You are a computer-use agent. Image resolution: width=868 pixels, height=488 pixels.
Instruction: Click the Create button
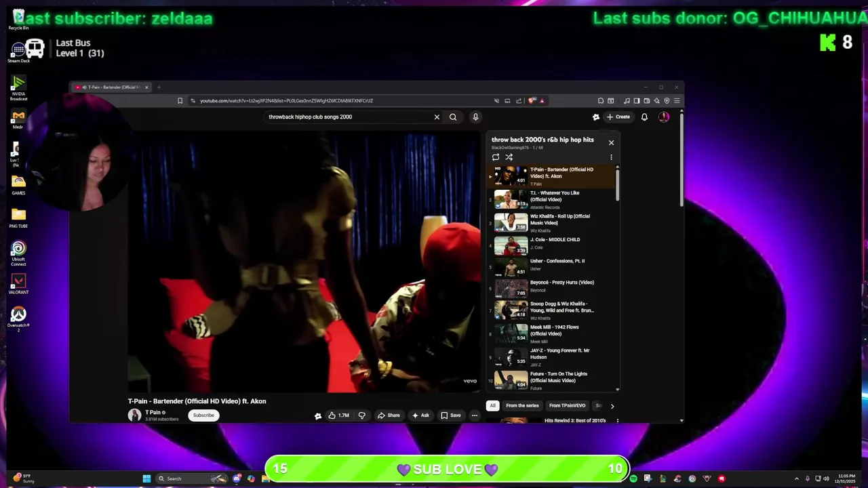[618, 117]
